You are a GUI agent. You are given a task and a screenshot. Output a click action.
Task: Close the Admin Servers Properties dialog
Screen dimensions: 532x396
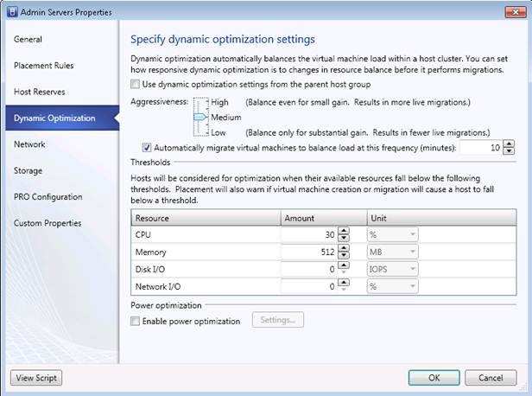(516, 12)
